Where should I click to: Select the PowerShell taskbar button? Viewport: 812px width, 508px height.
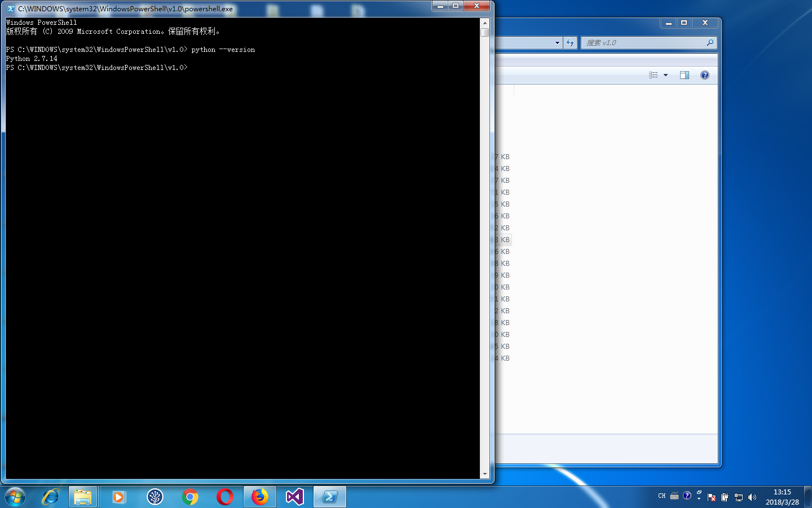[330, 497]
